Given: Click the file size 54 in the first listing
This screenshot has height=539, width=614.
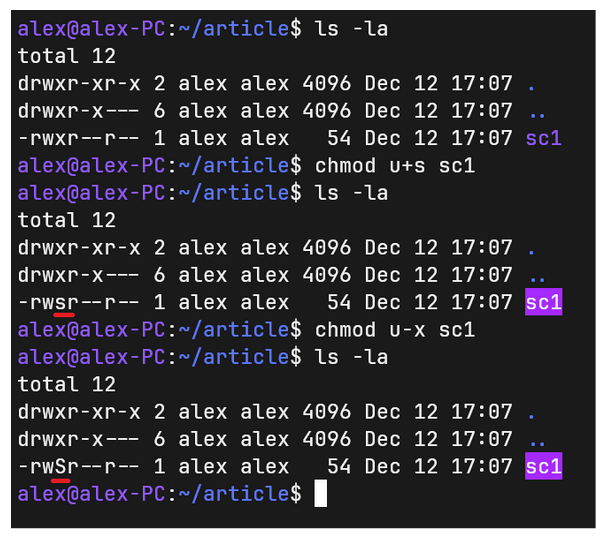Looking at the screenshot, I should coord(339,138).
